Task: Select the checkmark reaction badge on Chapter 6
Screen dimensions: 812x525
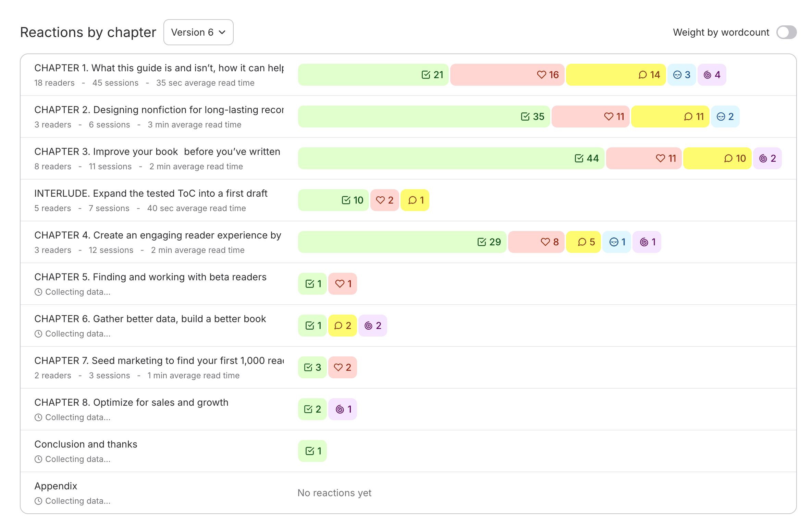Action: pos(312,326)
